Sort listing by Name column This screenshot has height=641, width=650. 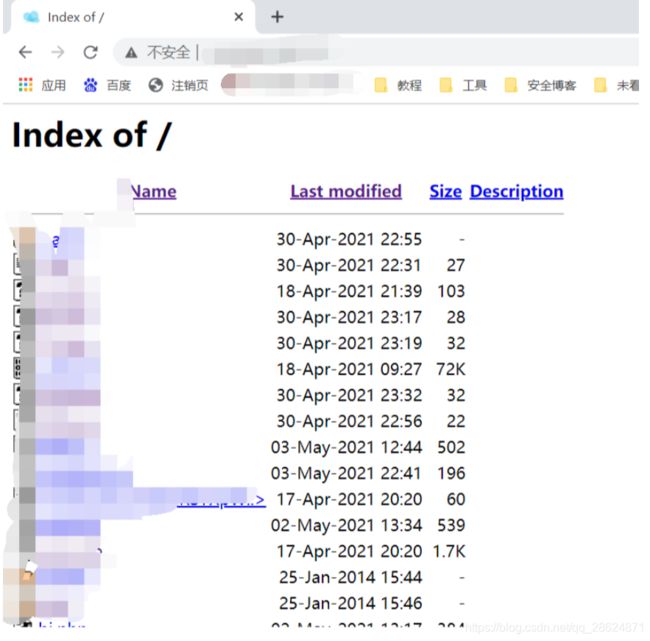click(153, 191)
